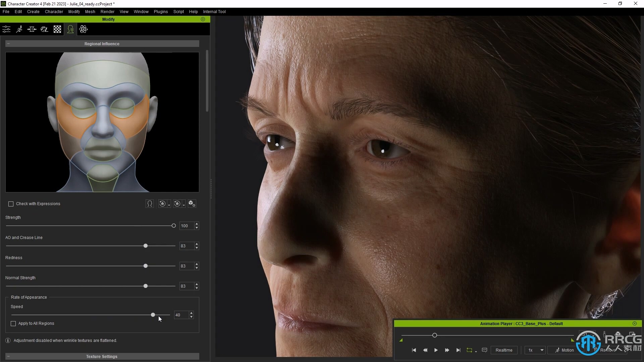Jump to the first frame in Animation Player

click(x=414, y=350)
